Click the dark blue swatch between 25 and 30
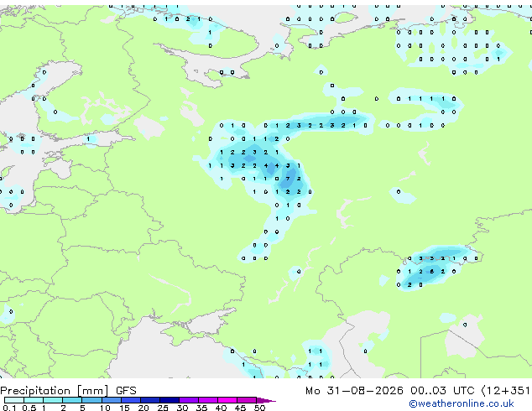Viewport: 532px width, 411px height. [170, 400]
